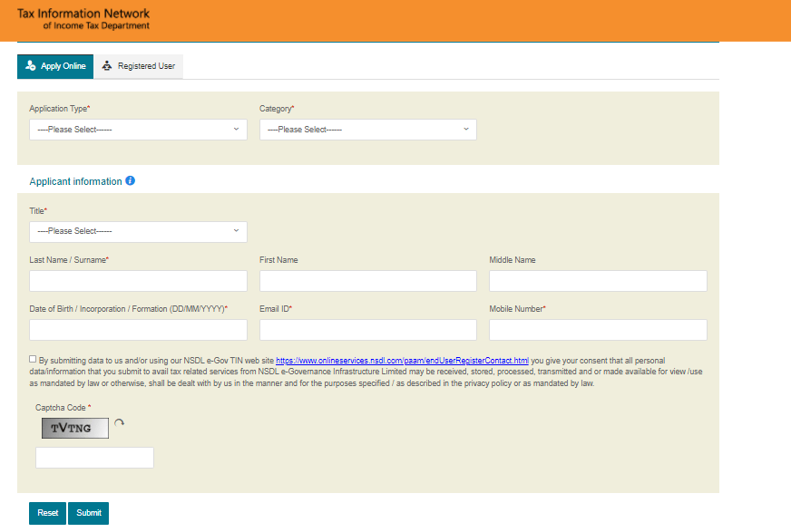Focus the Date of Birth field
Viewport: 791px width, 532px height.
138,330
